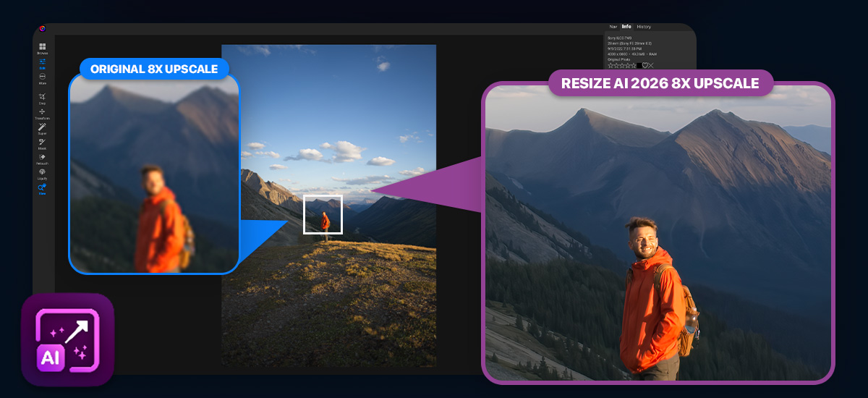This screenshot has height=398, width=868.
Task: Click the white selection box around hiker
Action: [323, 214]
